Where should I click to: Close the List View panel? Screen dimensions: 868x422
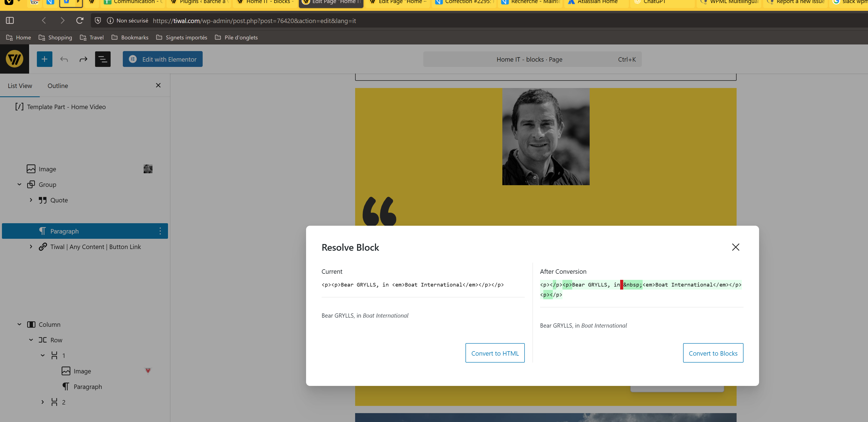pyautogui.click(x=158, y=85)
